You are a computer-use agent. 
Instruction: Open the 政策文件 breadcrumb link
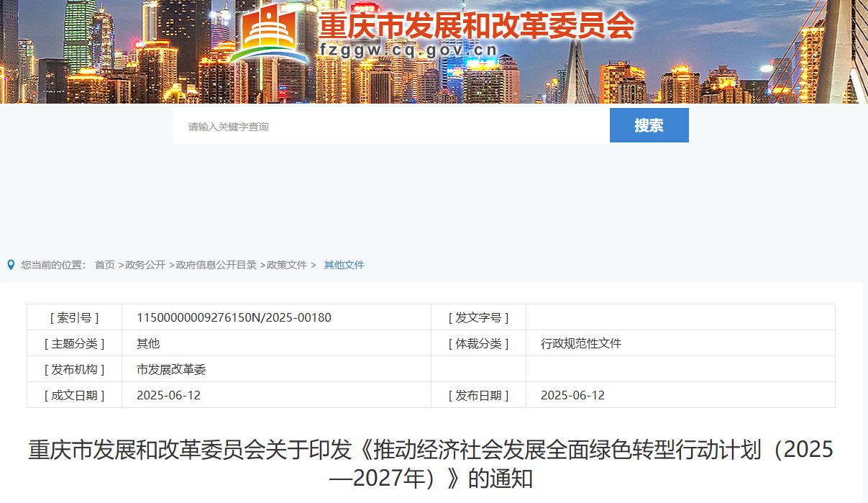pyautogui.click(x=287, y=265)
